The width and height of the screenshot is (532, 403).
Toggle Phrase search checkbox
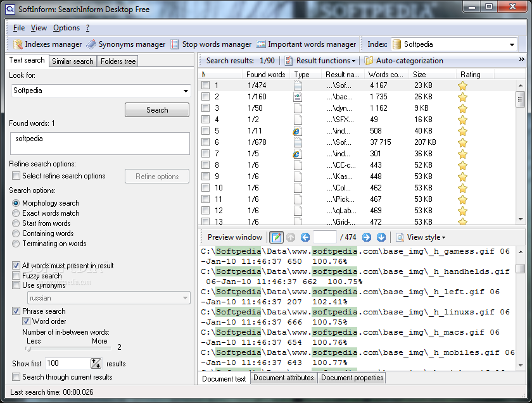click(16, 311)
